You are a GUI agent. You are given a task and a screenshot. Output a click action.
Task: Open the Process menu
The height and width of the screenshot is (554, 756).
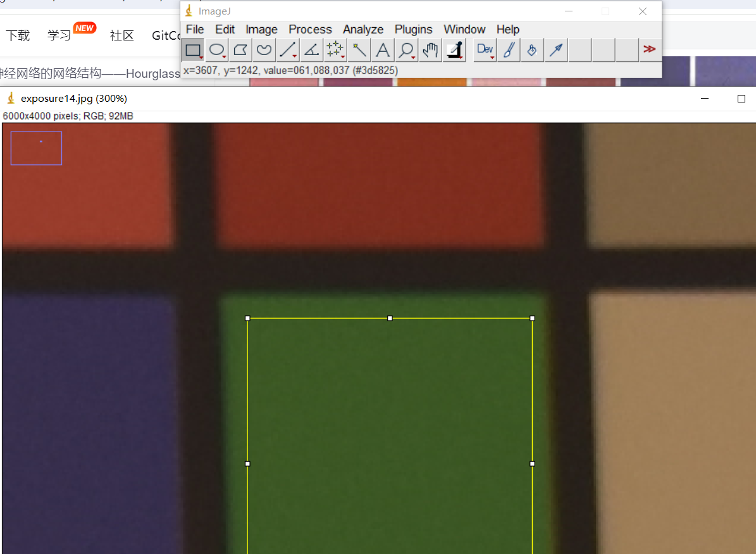[x=310, y=30]
